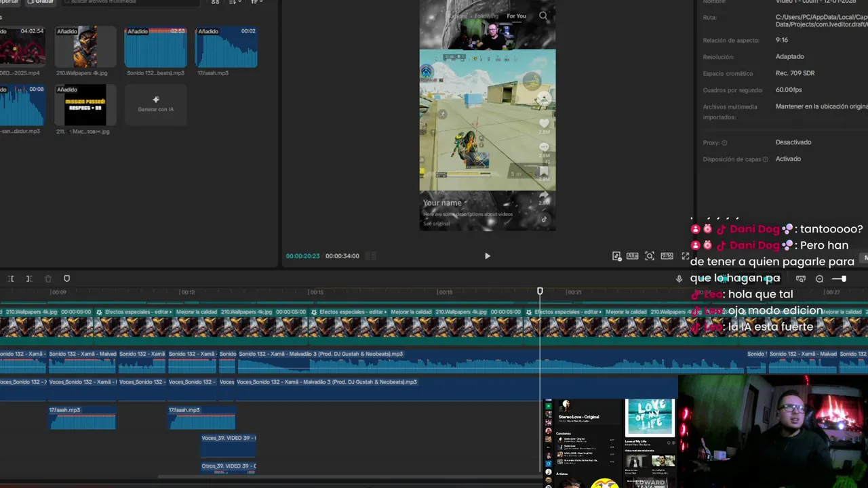868x488 pixels.
Task: Select the 'Voces_39. VIDEO' clip in timeline
Action: tap(229, 446)
